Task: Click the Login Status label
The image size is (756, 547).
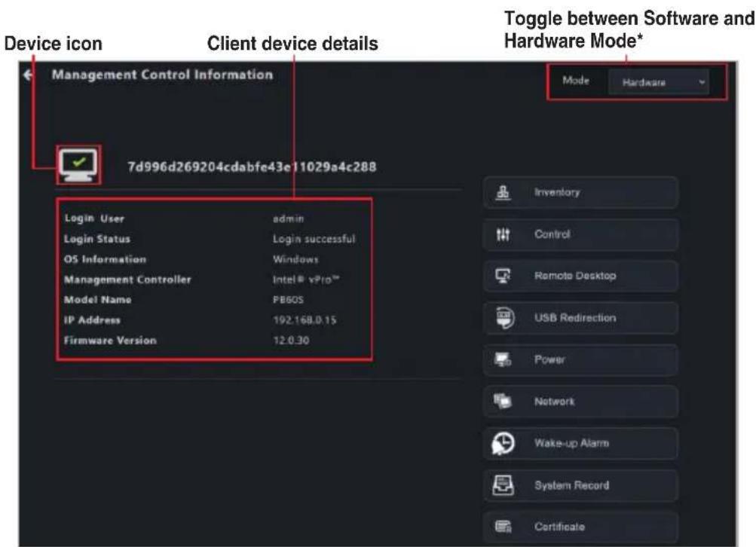Action: coord(97,239)
